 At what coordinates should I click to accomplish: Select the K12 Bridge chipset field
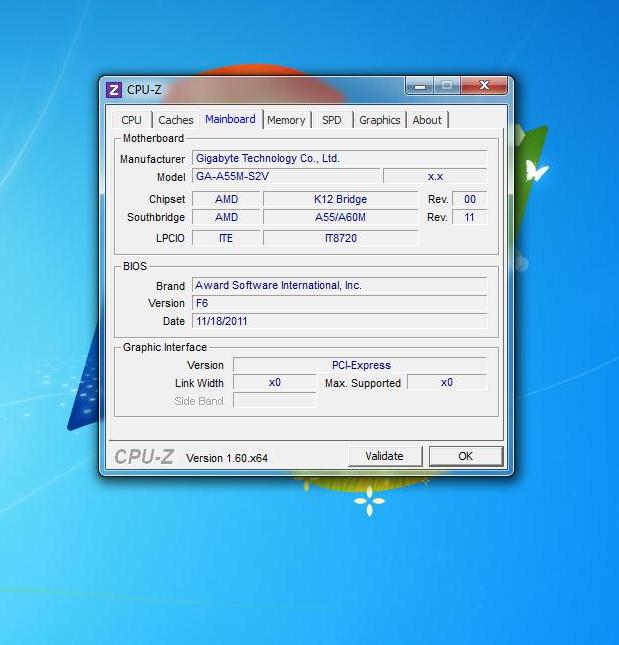[x=341, y=199]
